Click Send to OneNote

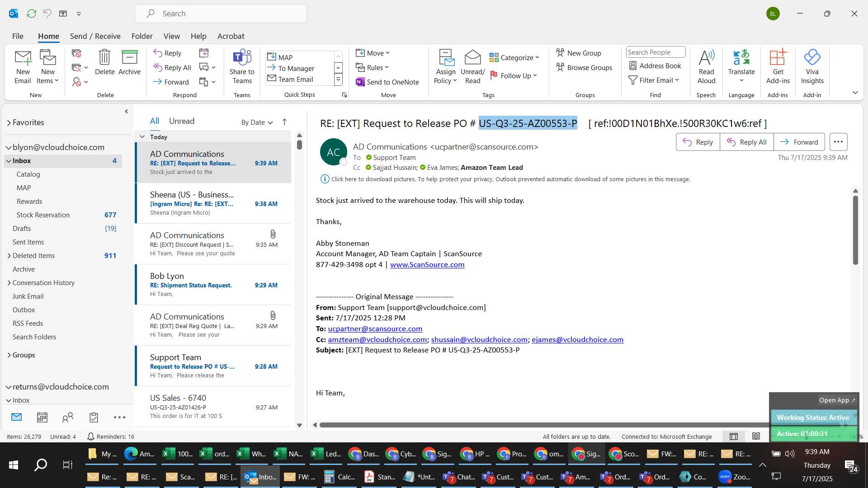coord(387,82)
